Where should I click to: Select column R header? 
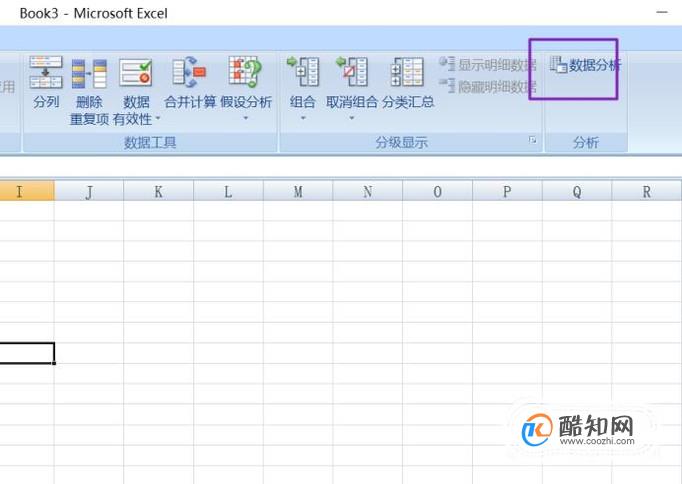coord(647,191)
